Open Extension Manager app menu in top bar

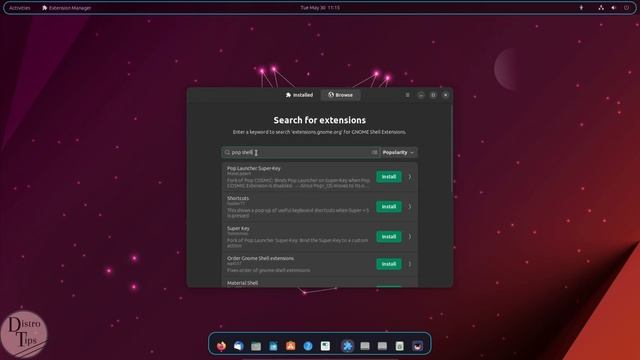tap(66, 8)
